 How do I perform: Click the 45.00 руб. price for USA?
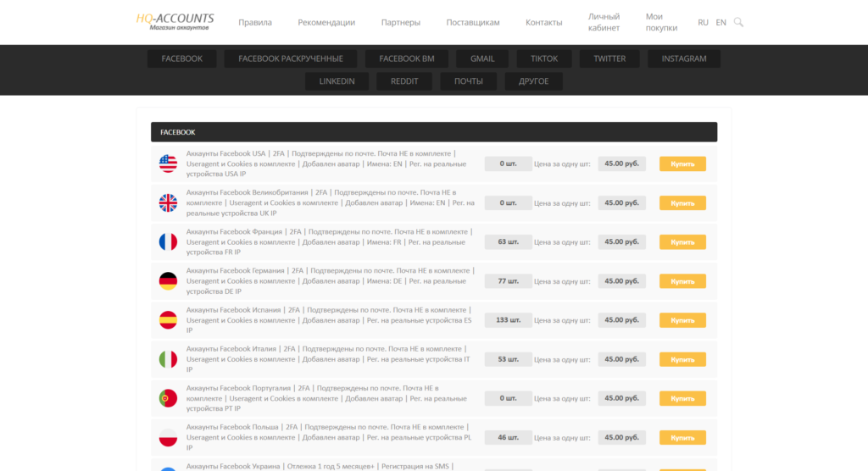621,163
